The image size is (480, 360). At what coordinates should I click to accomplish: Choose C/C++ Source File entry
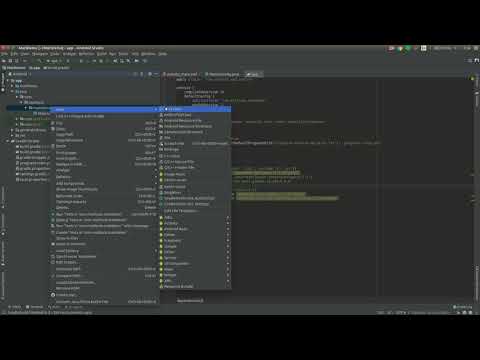point(195,162)
